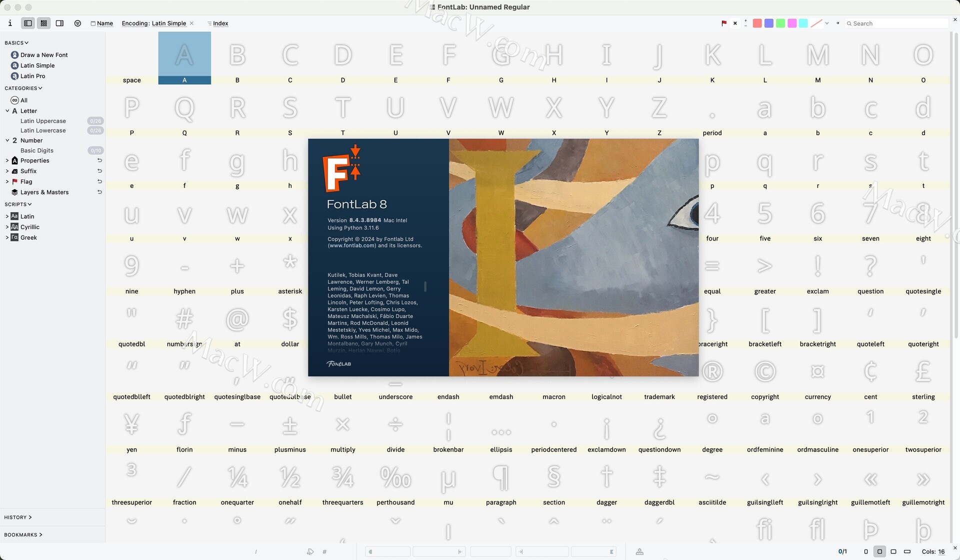
Task: Select Basic Digits category
Action: coord(37,150)
